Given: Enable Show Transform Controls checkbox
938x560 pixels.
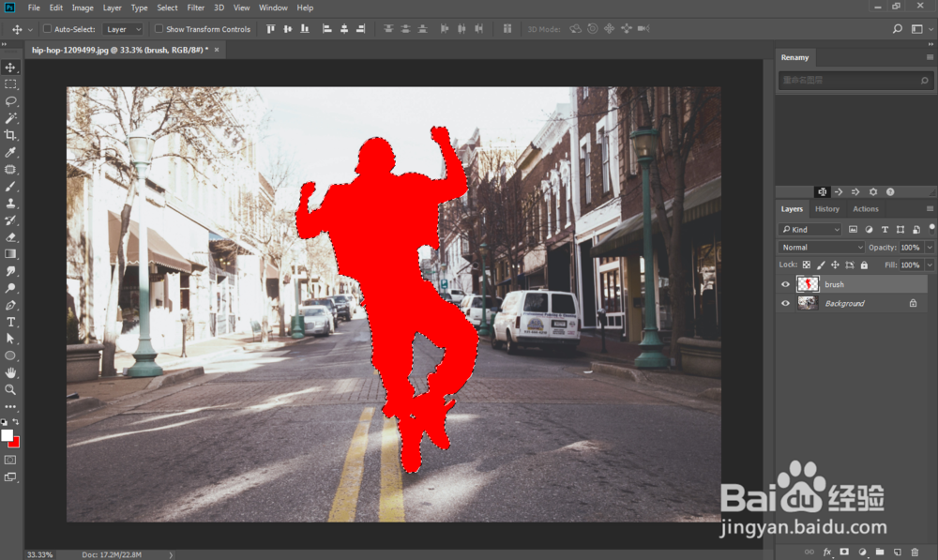Looking at the screenshot, I should coord(159,29).
